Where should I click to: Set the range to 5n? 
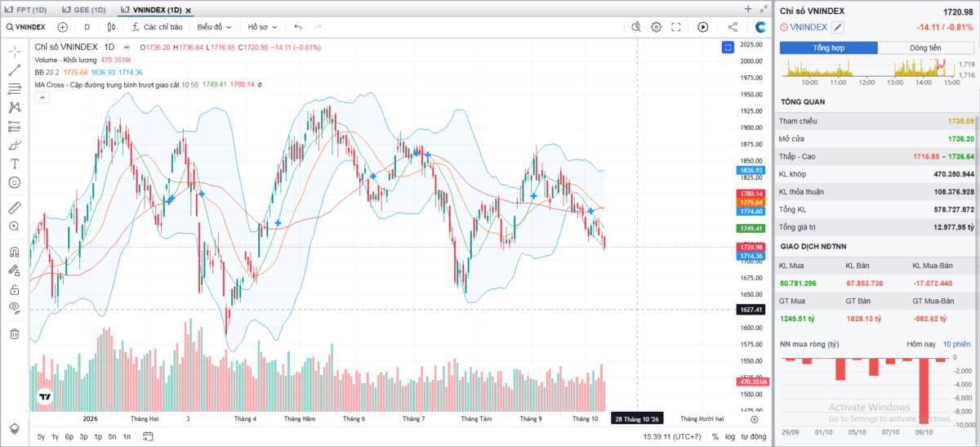[x=112, y=436]
